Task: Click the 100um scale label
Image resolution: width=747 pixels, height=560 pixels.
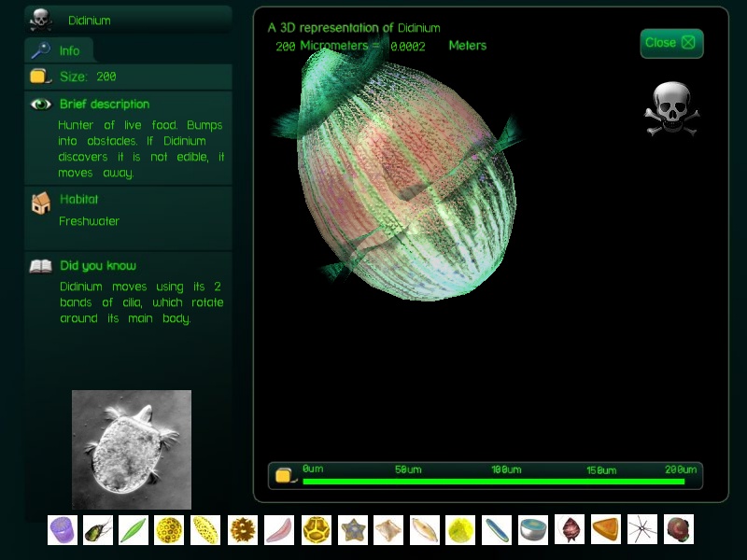Action: (x=506, y=470)
